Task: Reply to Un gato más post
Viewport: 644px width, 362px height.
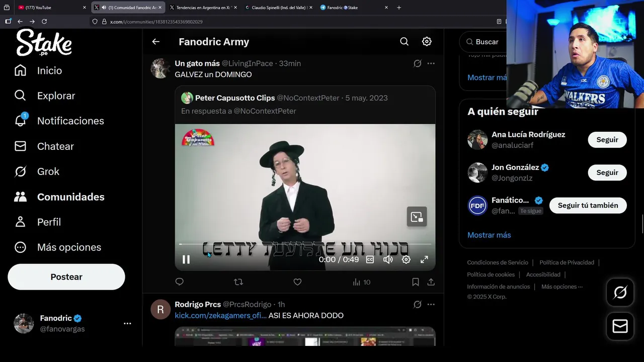Action: tap(180, 282)
